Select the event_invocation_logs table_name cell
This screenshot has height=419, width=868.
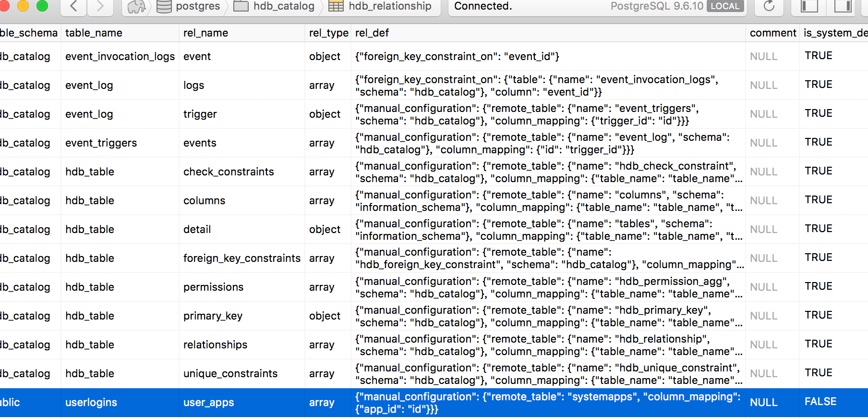[x=120, y=56]
